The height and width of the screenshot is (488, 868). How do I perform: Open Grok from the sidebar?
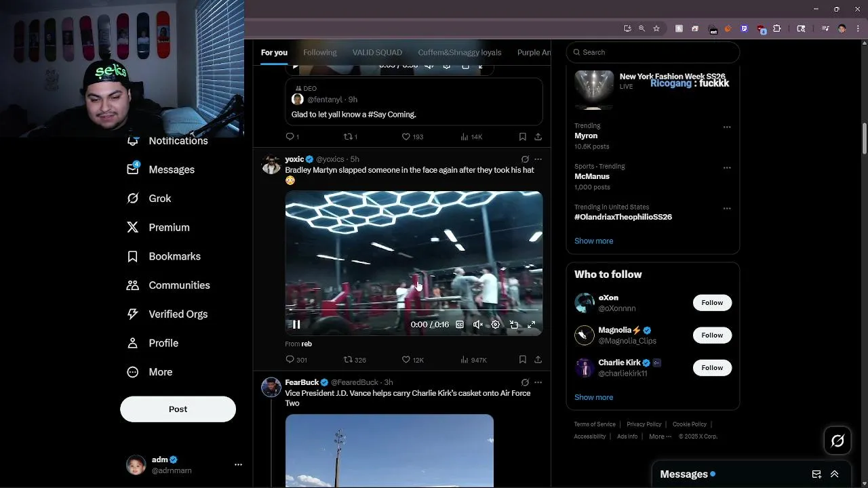click(x=149, y=199)
